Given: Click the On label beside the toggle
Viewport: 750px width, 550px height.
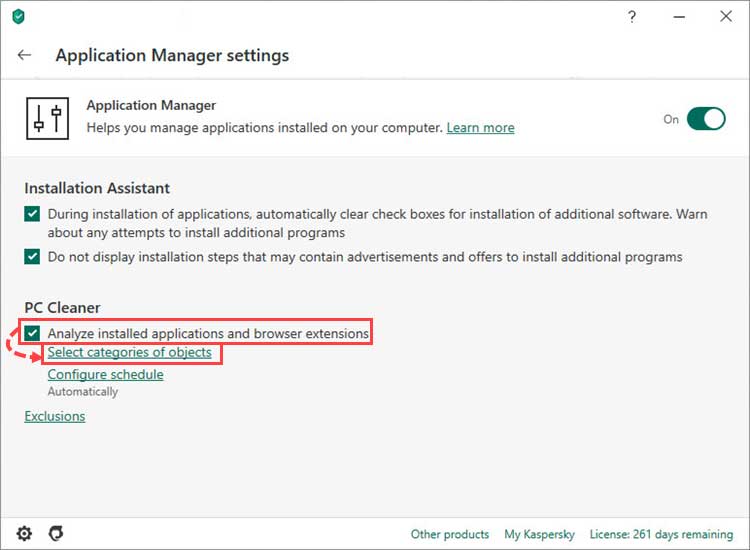Looking at the screenshot, I should pos(671,119).
